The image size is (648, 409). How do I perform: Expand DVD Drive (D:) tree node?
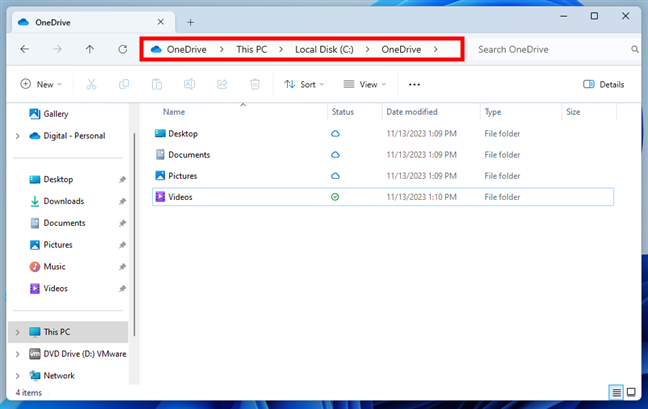(17, 354)
